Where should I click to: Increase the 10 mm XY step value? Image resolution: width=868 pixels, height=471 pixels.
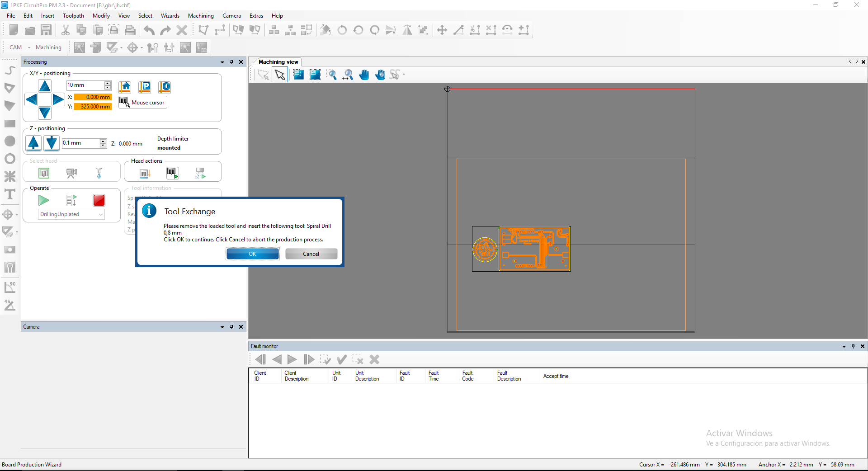[x=108, y=83]
